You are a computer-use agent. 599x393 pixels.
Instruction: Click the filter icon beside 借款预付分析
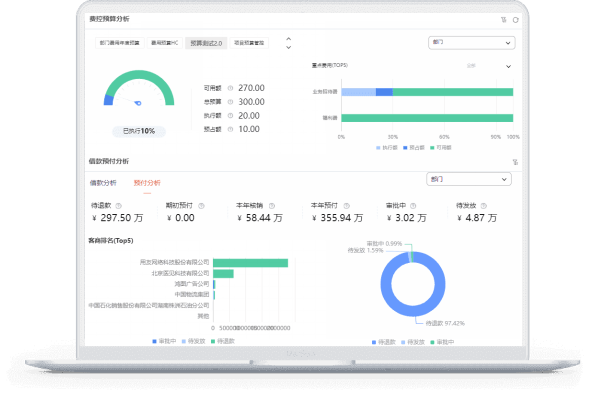515,162
